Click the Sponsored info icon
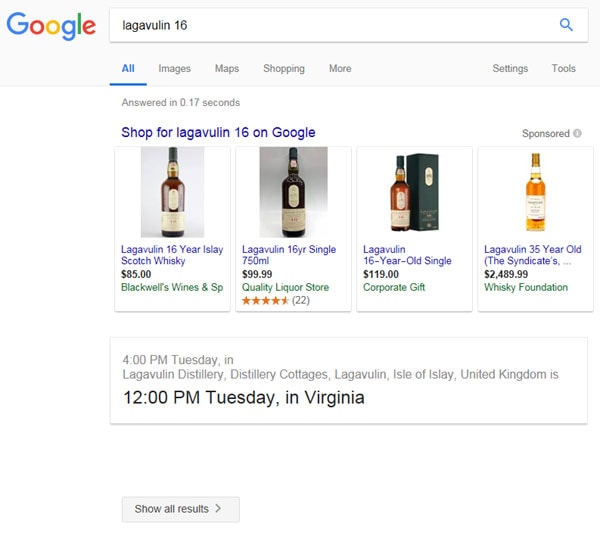Image resolution: width=600 pixels, height=533 pixels. [577, 133]
